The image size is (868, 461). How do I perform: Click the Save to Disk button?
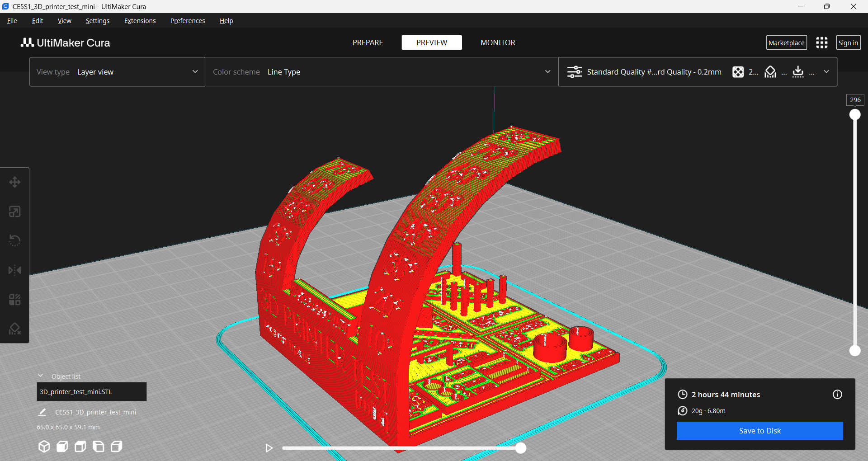759,430
